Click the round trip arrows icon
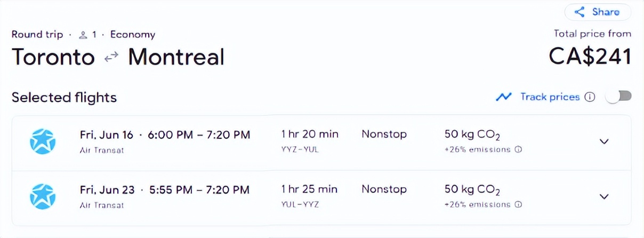644x238 pixels. pos(111,58)
